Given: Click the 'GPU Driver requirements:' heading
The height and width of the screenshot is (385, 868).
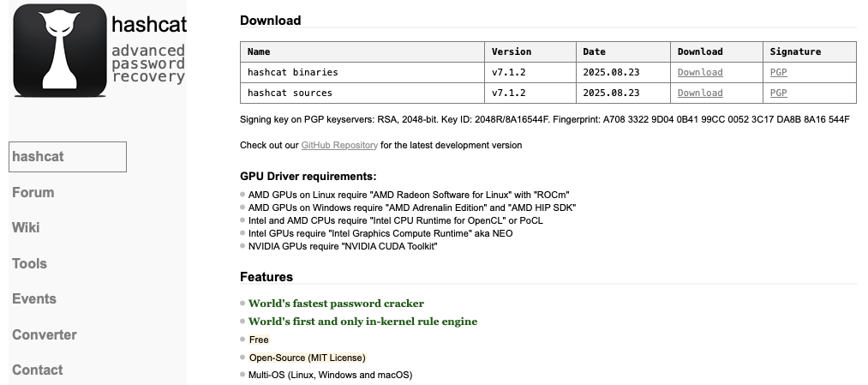Looking at the screenshot, I should [308, 177].
